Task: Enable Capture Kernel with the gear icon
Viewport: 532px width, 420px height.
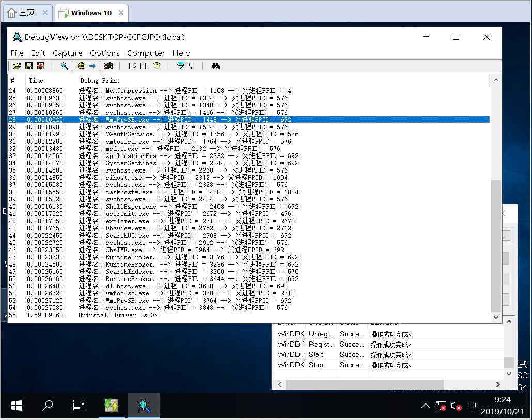Action: (x=81, y=66)
